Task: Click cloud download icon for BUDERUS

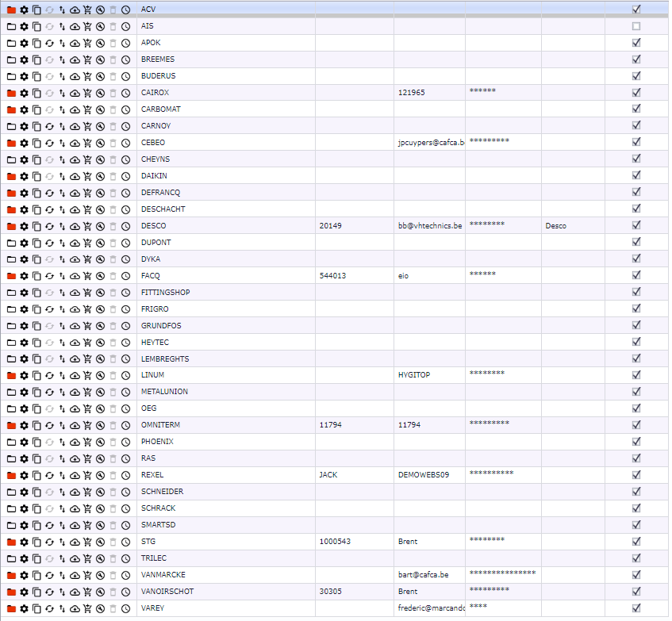Action: pyautogui.click(x=75, y=77)
